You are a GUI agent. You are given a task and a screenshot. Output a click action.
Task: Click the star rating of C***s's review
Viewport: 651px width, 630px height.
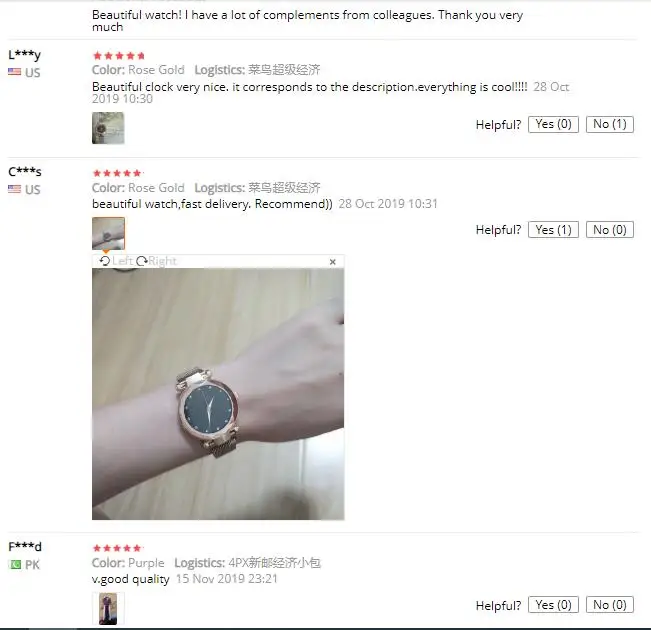coord(118,173)
